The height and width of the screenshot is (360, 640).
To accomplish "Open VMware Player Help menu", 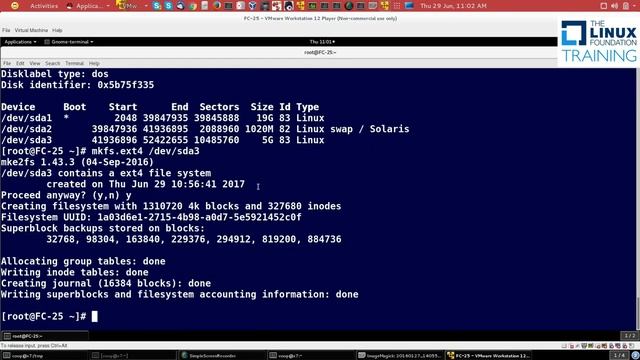I will (x=57, y=30).
